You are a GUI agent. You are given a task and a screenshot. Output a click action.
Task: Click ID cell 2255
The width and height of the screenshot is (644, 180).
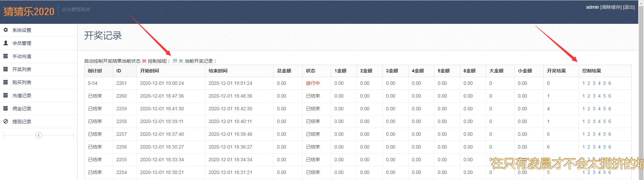click(121, 160)
